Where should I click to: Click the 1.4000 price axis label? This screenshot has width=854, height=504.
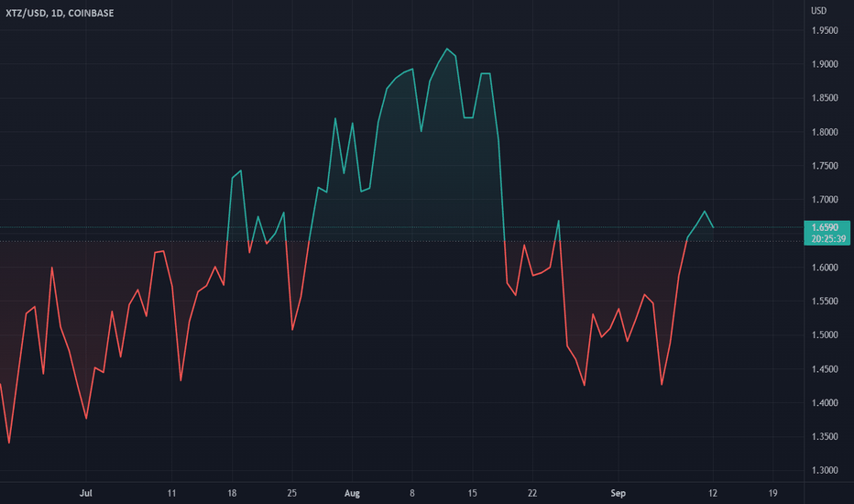coord(825,402)
